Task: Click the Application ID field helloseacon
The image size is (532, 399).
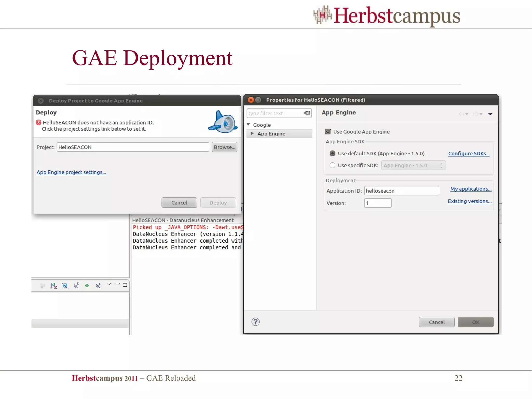Action: pos(402,191)
